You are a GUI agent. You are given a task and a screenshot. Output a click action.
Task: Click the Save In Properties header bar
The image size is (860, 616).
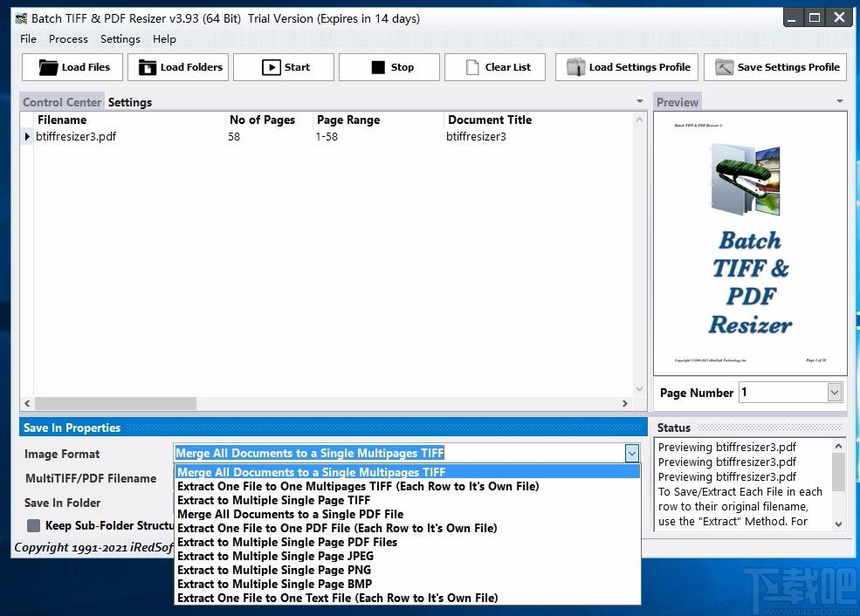pyautogui.click(x=333, y=428)
